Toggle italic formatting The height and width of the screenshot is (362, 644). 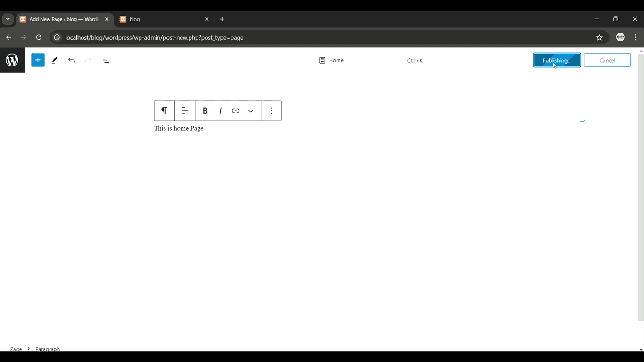point(220,111)
